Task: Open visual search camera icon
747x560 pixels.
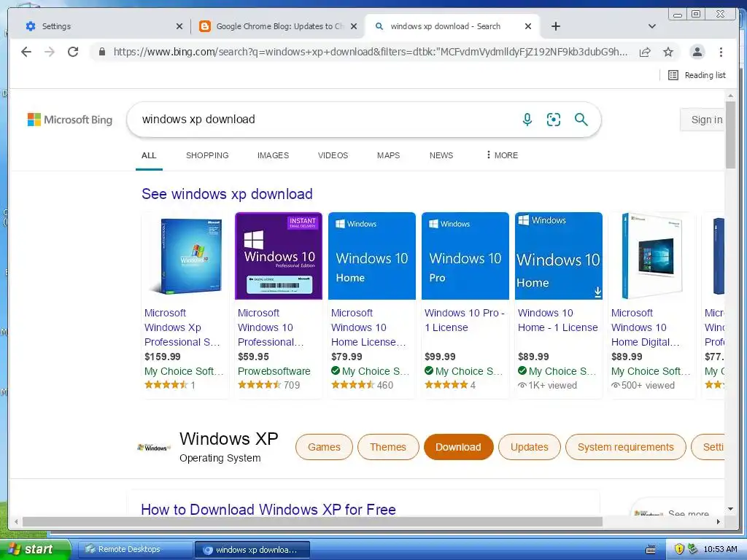Action: point(554,120)
